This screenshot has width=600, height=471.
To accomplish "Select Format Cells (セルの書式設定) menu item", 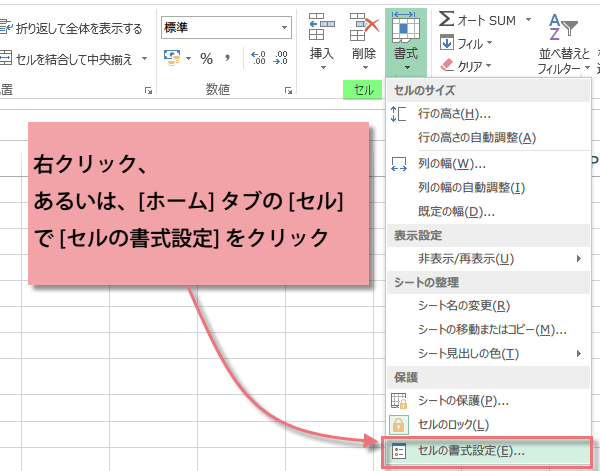I will (x=470, y=451).
